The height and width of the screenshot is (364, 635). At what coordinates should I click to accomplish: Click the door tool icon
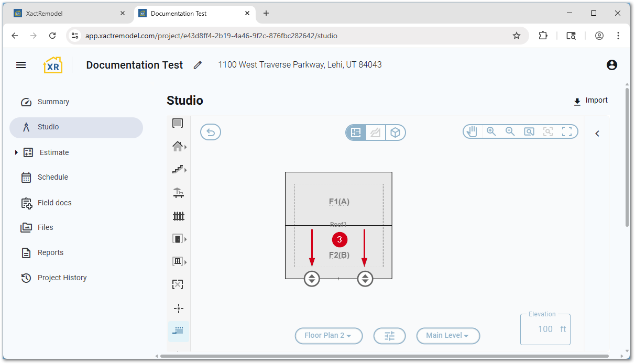pyautogui.click(x=178, y=239)
